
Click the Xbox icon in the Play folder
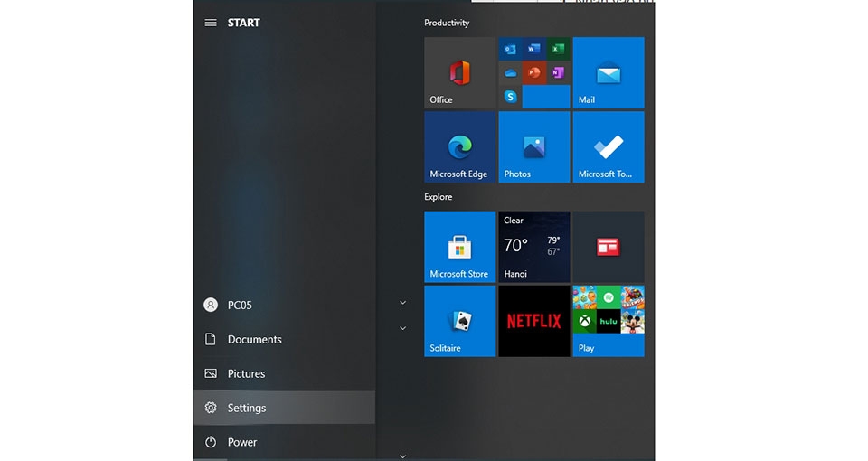pos(585,322)
